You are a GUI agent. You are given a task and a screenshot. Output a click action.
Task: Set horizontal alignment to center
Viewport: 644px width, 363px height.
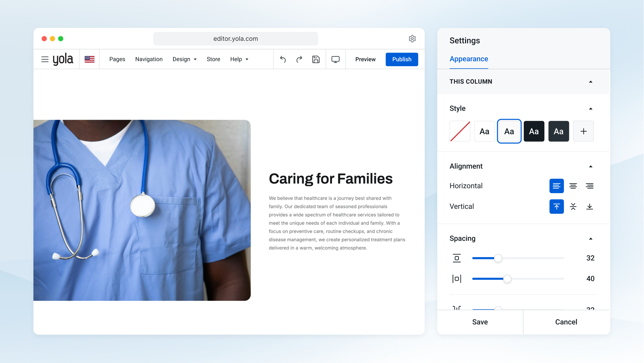point(573,186)
